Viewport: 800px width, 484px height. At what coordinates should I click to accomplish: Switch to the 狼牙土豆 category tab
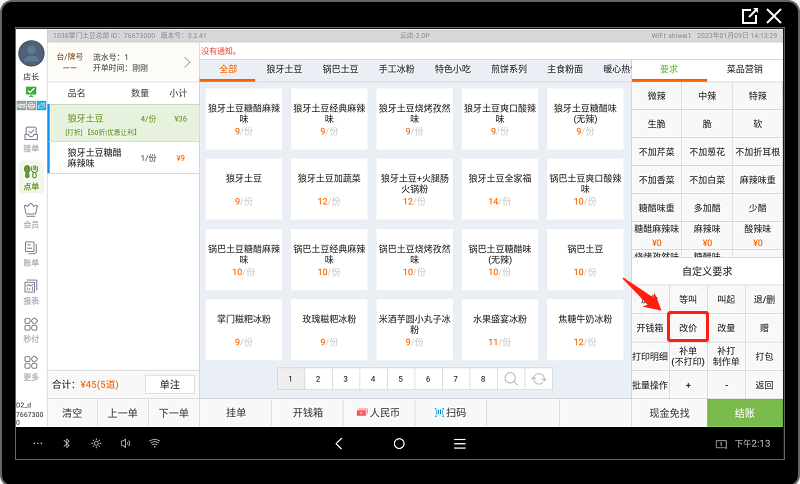point(284,69)
